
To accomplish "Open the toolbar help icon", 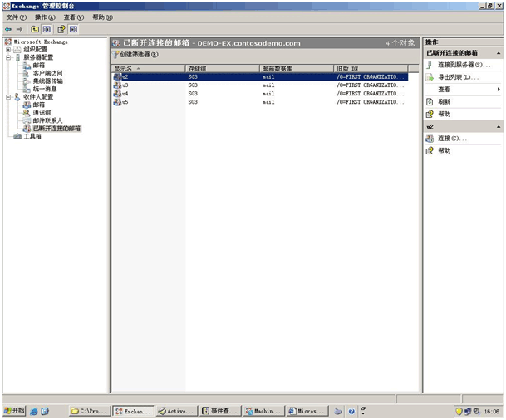I will 61,30.
